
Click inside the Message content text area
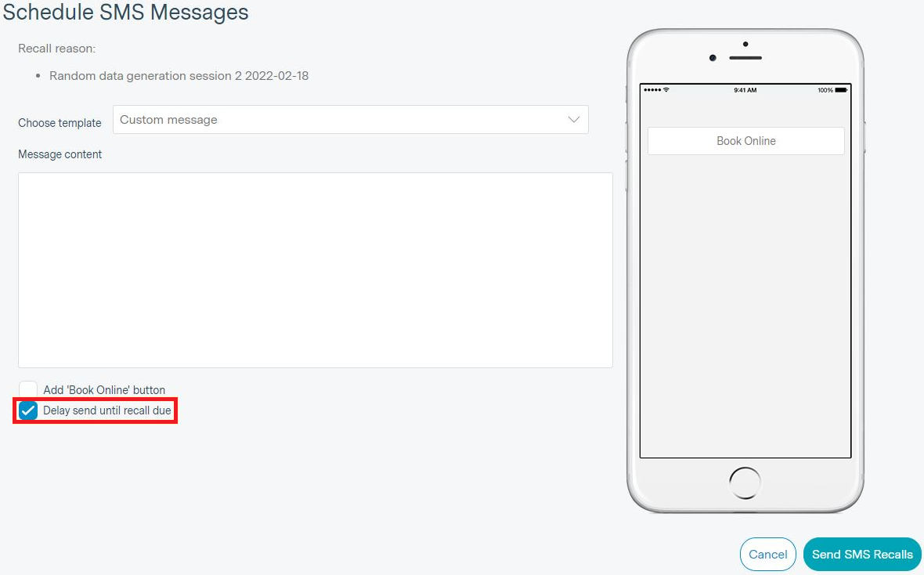coord(316,270)
